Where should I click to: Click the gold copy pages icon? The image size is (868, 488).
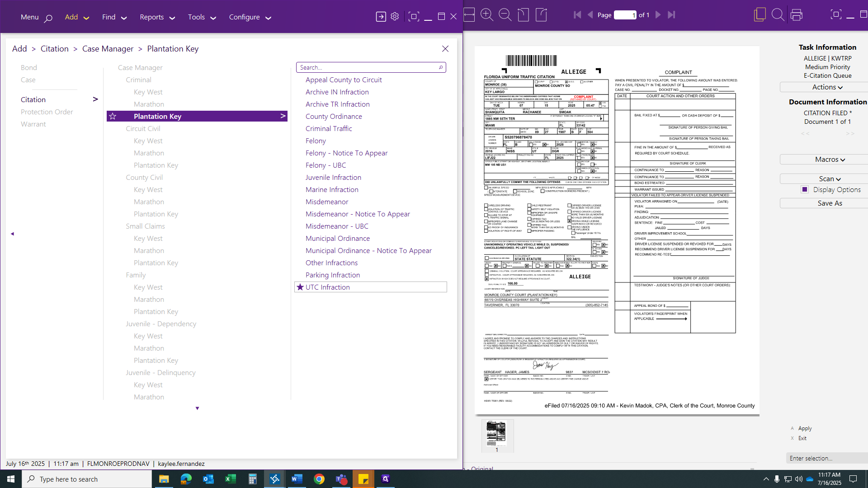coord(759,15)
